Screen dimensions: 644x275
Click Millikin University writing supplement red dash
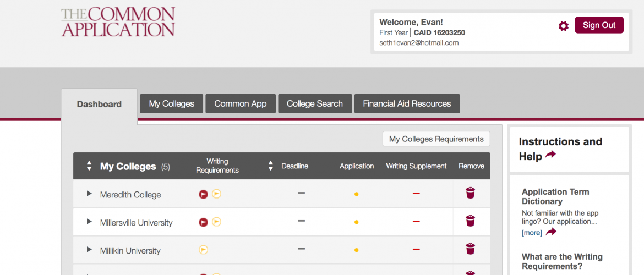click(x=416, y=249)
